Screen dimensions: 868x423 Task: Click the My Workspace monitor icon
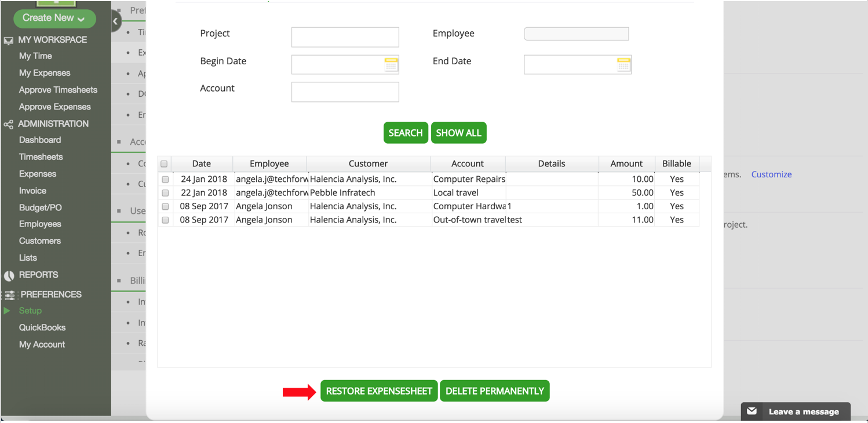(9, 41)
